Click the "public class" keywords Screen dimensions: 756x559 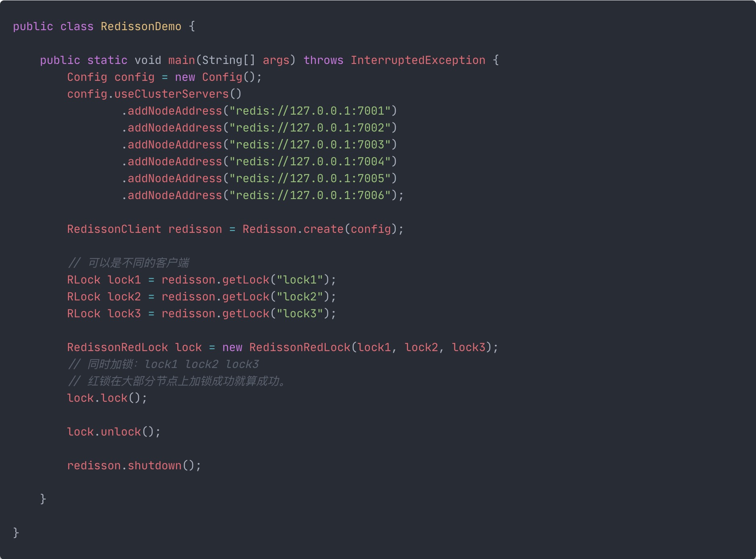click(x=53, y=27)
